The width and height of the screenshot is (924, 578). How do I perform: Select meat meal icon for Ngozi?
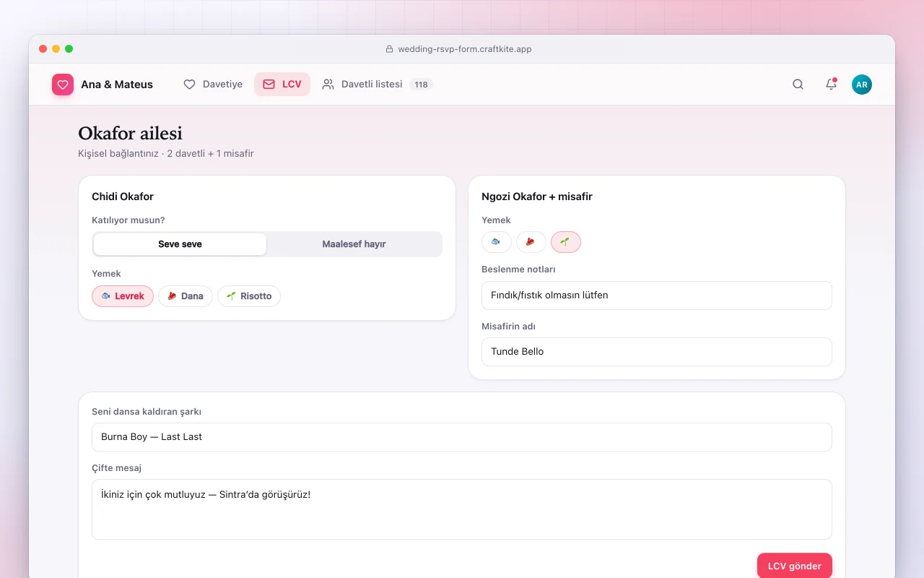[531, 242]
